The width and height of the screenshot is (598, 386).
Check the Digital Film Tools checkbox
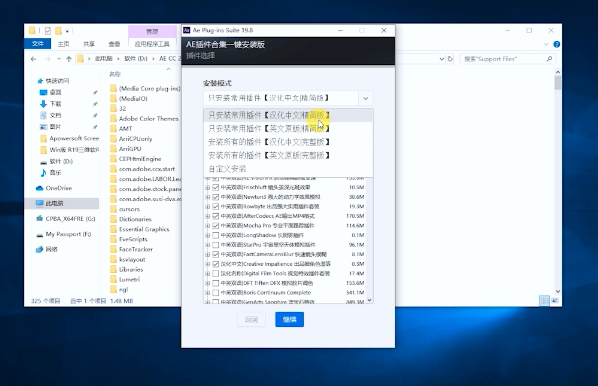[x=215, y=273]
